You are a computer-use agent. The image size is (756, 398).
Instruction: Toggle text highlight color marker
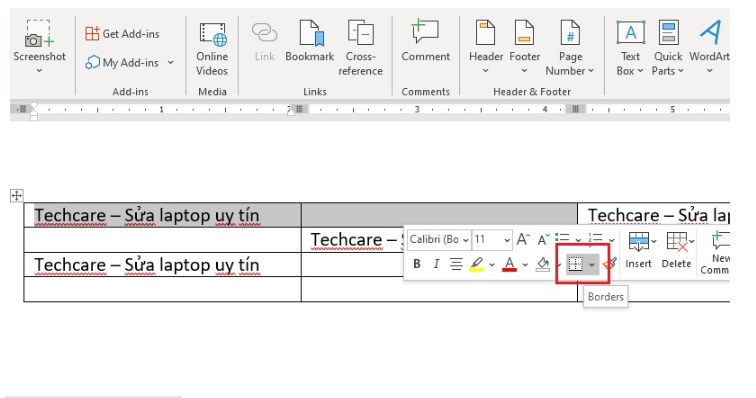pos(476,264)
